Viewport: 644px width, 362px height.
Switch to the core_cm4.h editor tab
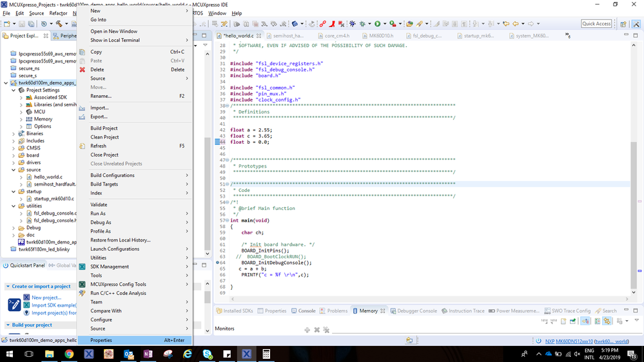pyautogui.click(x=337, y=35)
